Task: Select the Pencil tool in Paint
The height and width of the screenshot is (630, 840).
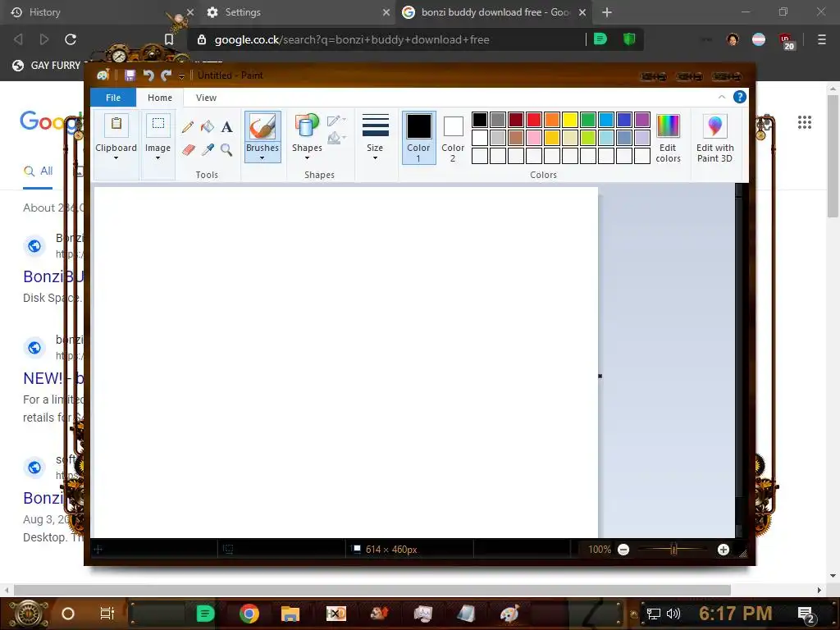Action: coord(188,126)
